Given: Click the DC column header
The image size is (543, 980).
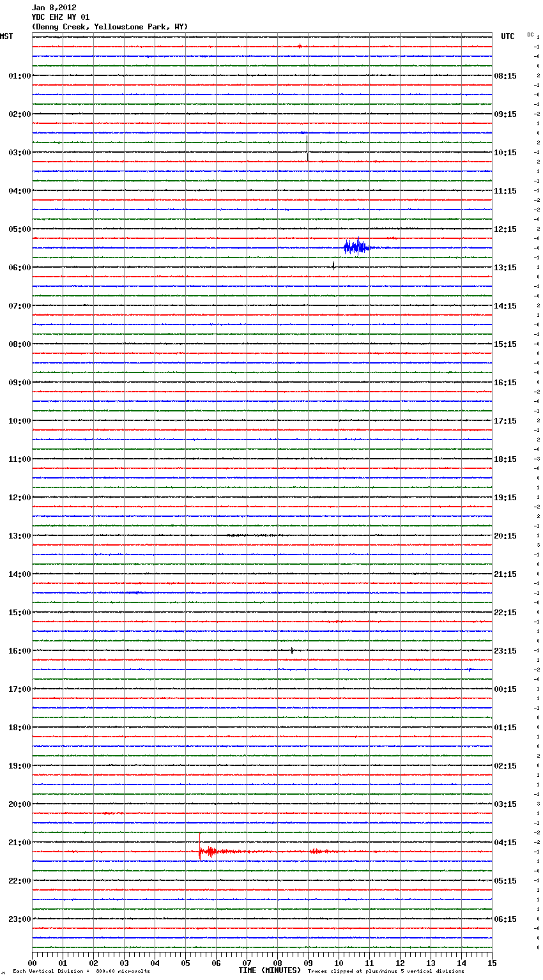Looking at the screenshot, I should tap(530, 34).
